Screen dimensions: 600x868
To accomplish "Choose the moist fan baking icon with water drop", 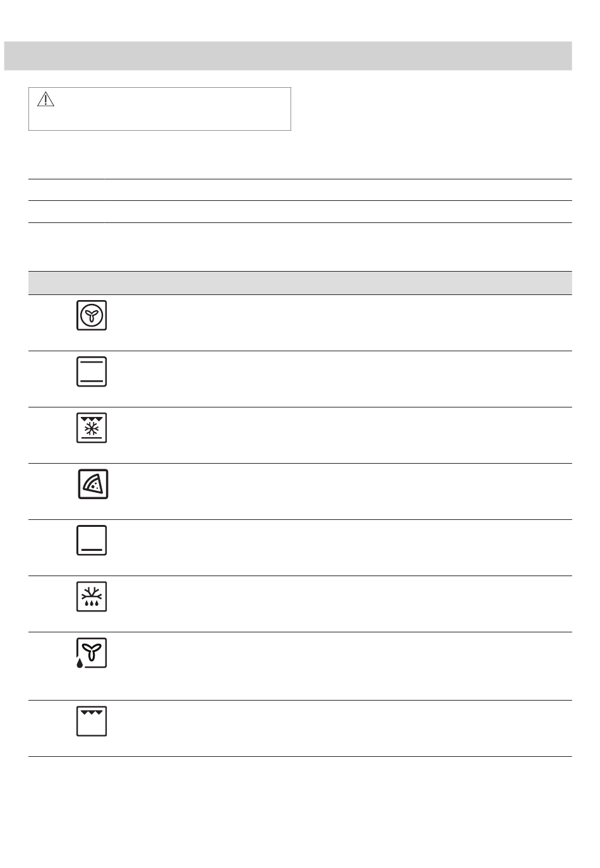I will 92,653.
